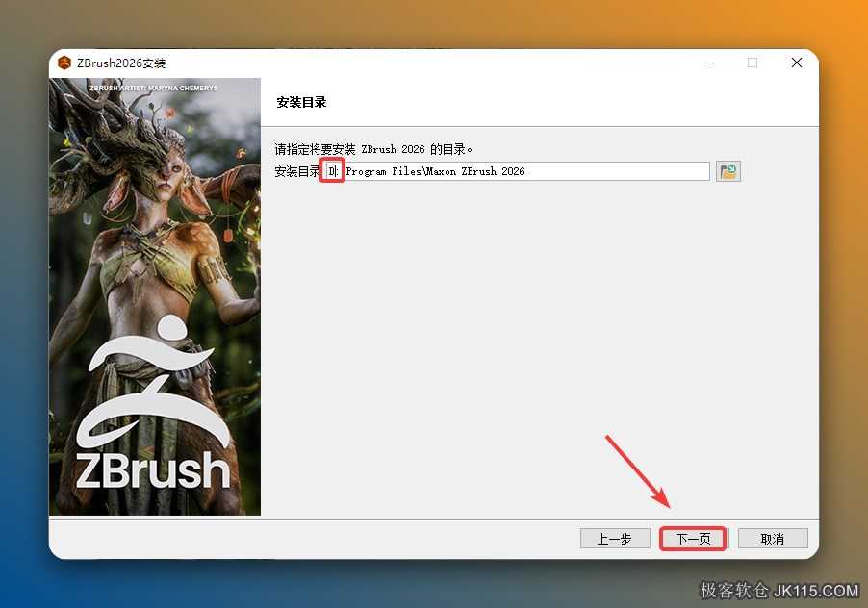Click the 上一步 (Back) button
The width and height of the screenshot is (868, 608).
[615, 539]
